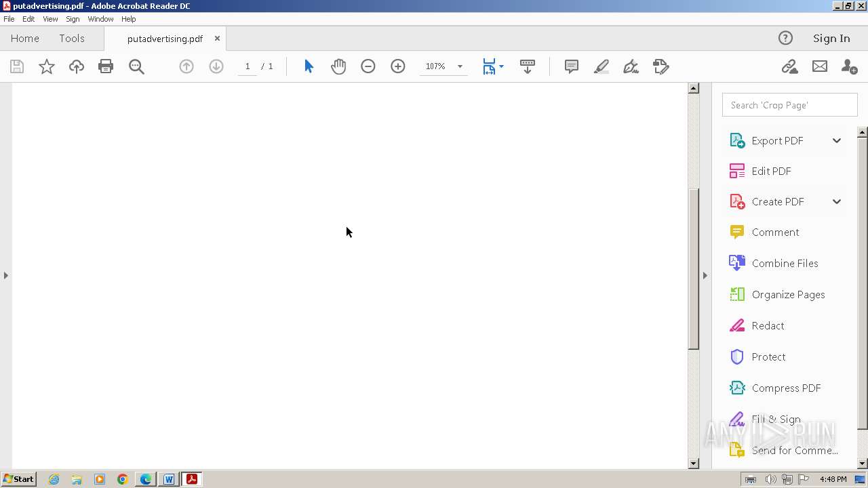Click the 4:48 PM taskbar clock
Viewport: 868px width, 488px height.
pos(833,479)
